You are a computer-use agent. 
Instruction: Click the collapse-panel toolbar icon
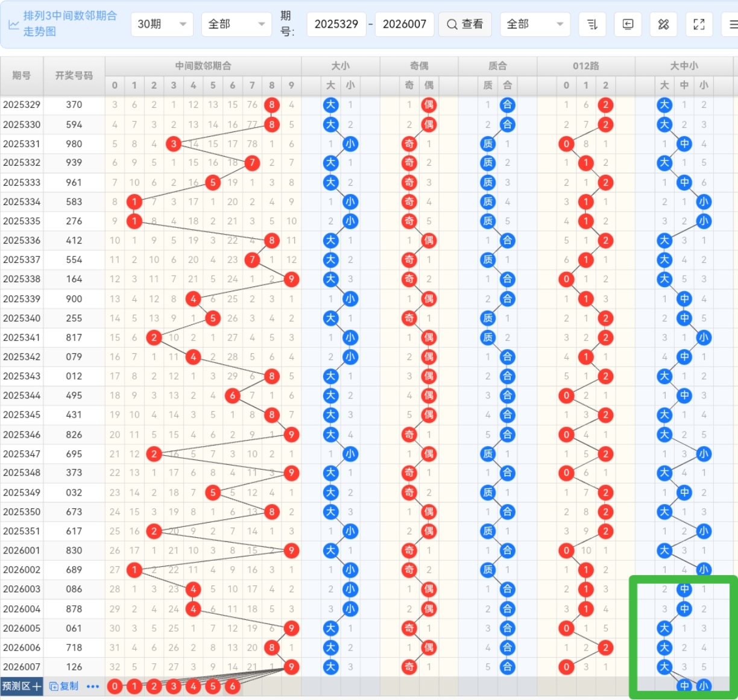coord(628,24)
